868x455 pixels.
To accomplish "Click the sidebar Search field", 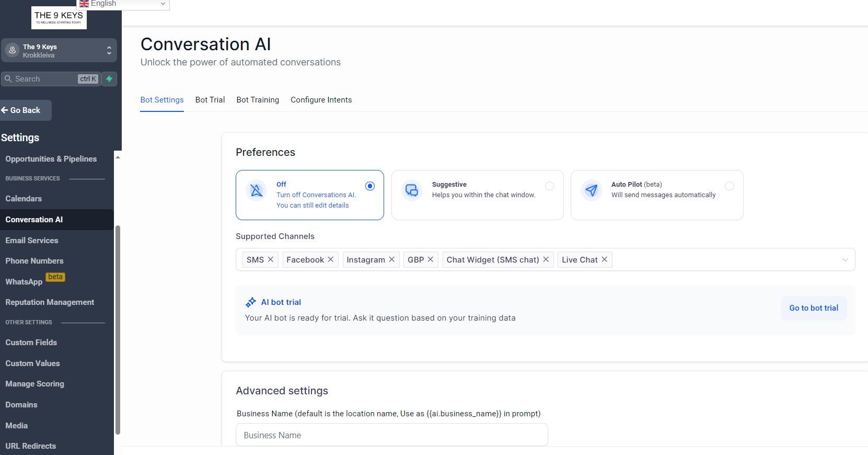I will click(51, 79).
